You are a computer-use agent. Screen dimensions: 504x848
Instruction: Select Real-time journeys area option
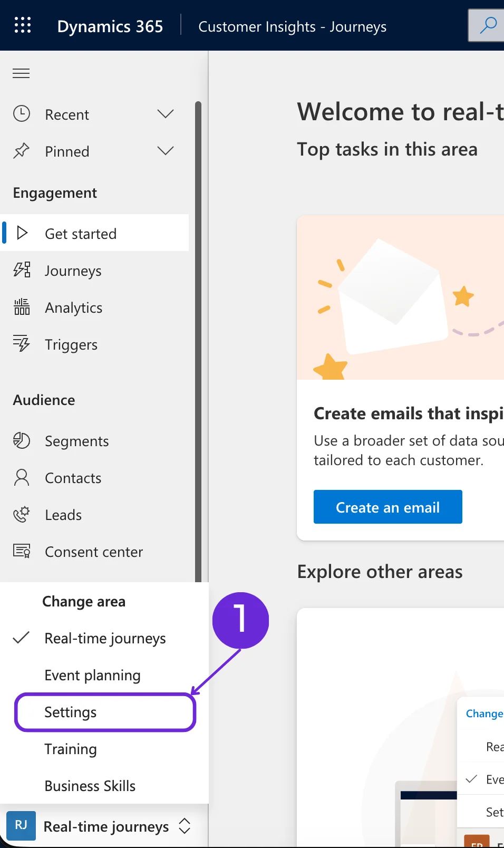tap(104, 639)
